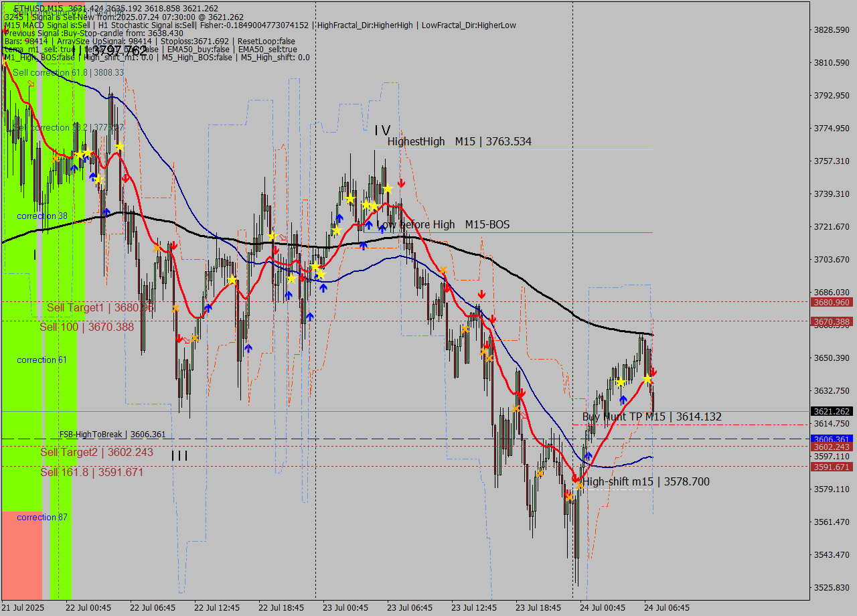Click the Low before High M15-BOS label
Screen dimensions: 857x616
pyautogui.click(x=443, y=224)
